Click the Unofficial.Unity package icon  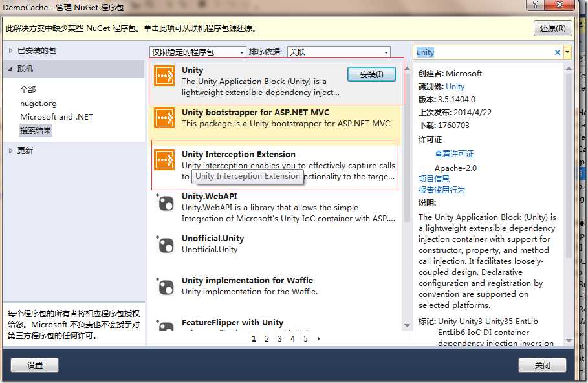[166, 245]
